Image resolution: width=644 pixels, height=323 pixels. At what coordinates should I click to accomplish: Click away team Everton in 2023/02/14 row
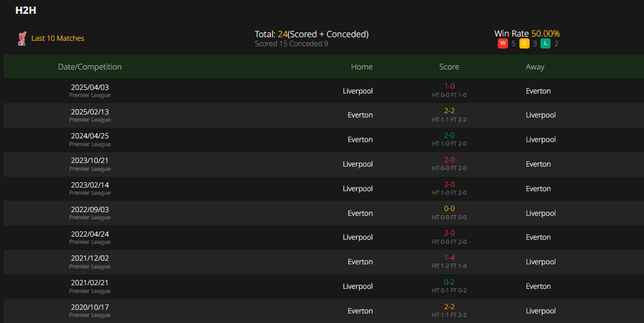tap(539, 189)
